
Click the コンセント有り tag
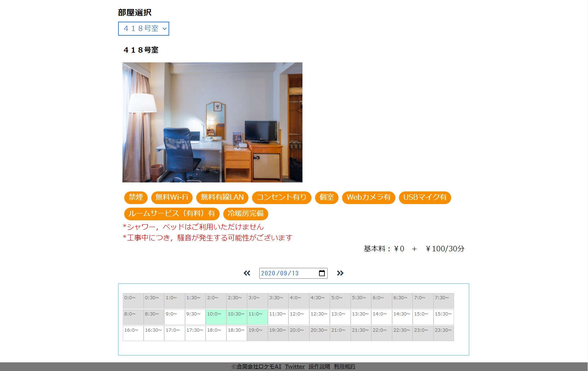(x=282, y=197)
